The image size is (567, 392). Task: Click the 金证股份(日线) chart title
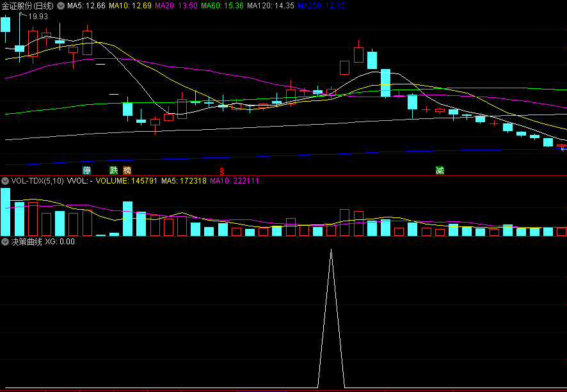(x=28, y=6)
